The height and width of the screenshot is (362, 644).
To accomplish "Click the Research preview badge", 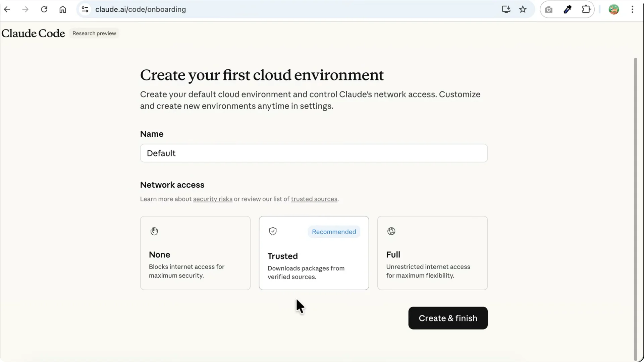I will click(94, 33).
